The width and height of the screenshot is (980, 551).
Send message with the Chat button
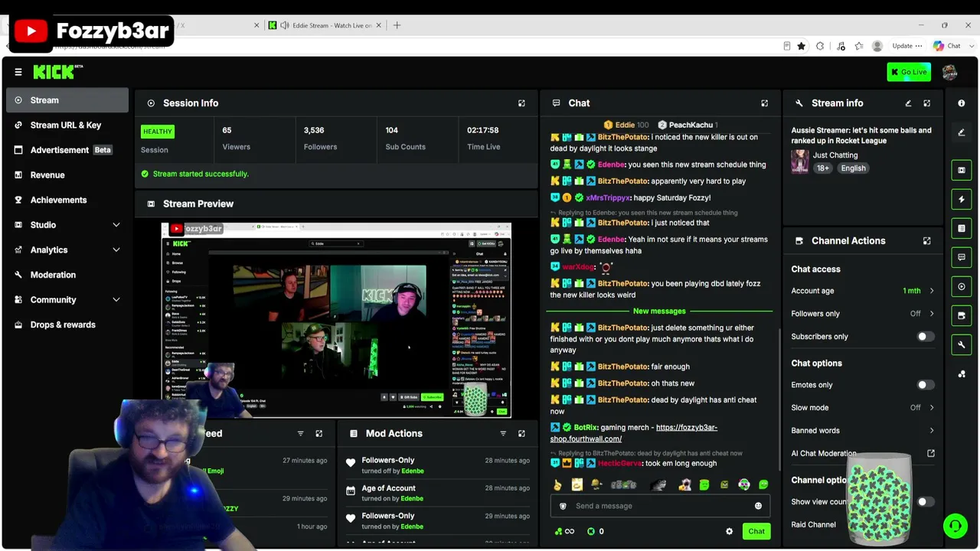(x=756, y=531)
